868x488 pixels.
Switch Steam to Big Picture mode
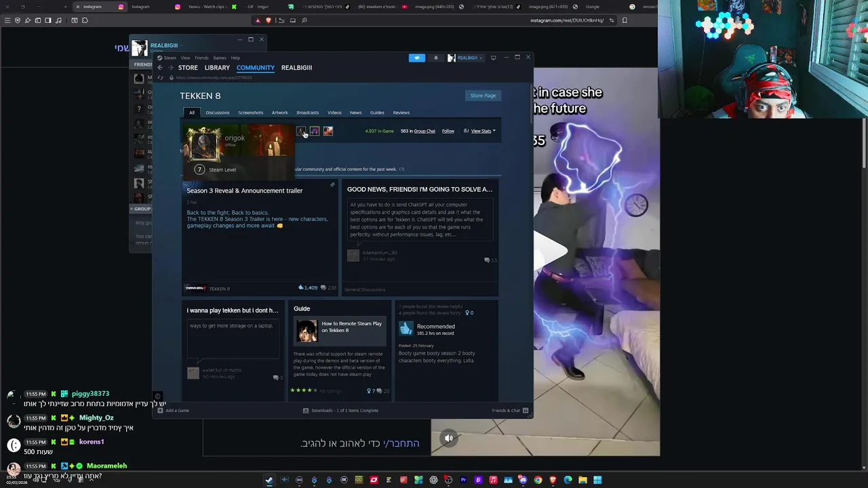pos(493,58)
